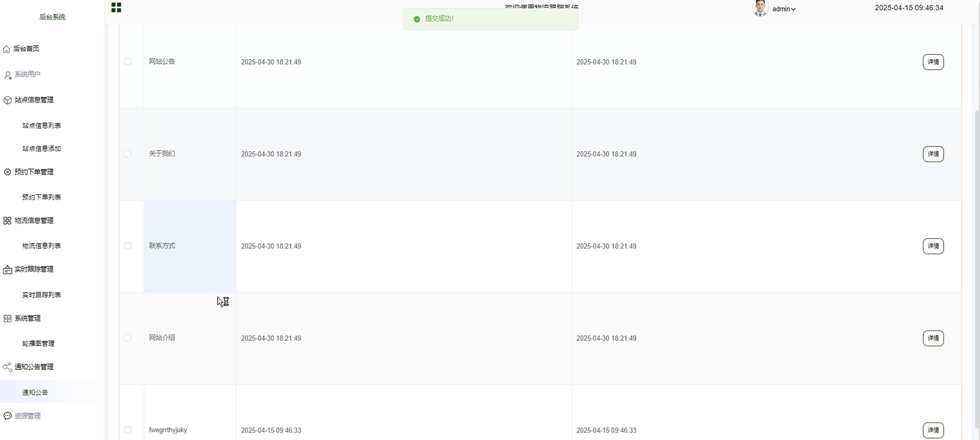980x440 pixels.
Task: Click the user icon beside 系统用户
Action: [7, 75]
